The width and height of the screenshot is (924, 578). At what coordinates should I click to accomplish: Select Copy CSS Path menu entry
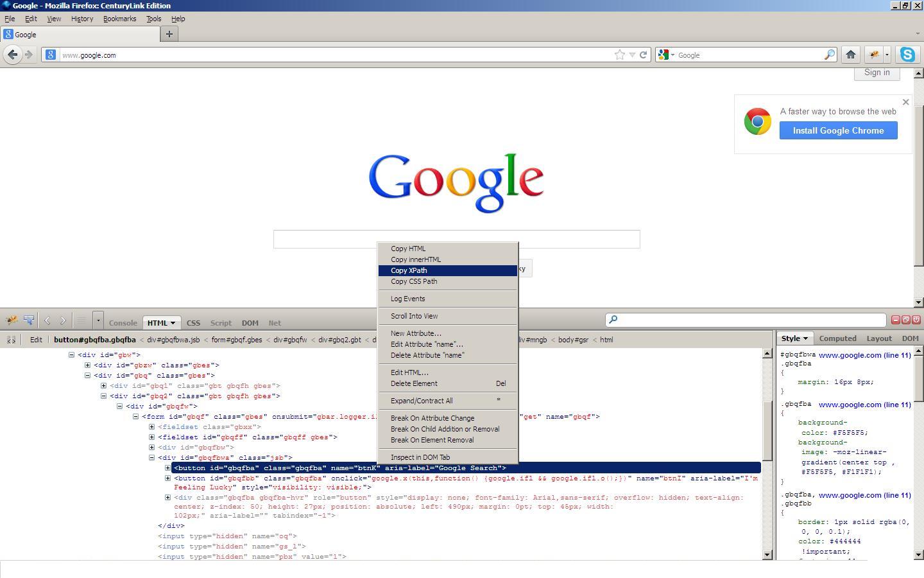click(447, 281)
